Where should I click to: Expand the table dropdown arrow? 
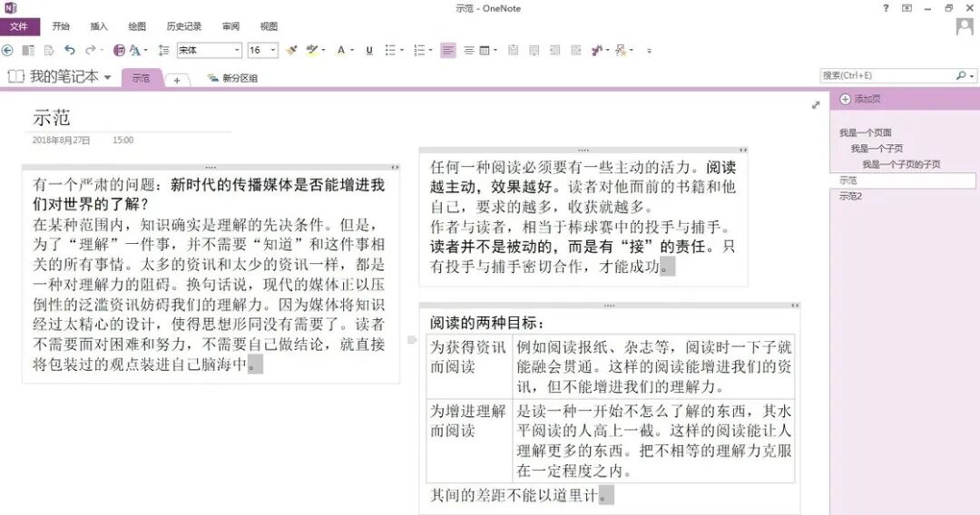(495, 50)
